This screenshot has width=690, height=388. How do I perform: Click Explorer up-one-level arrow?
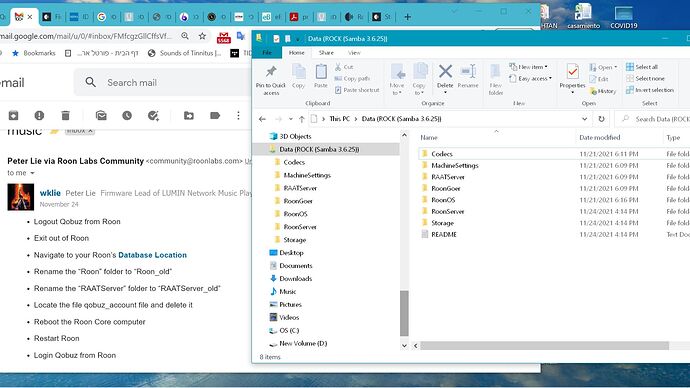(x=301, y=119)
